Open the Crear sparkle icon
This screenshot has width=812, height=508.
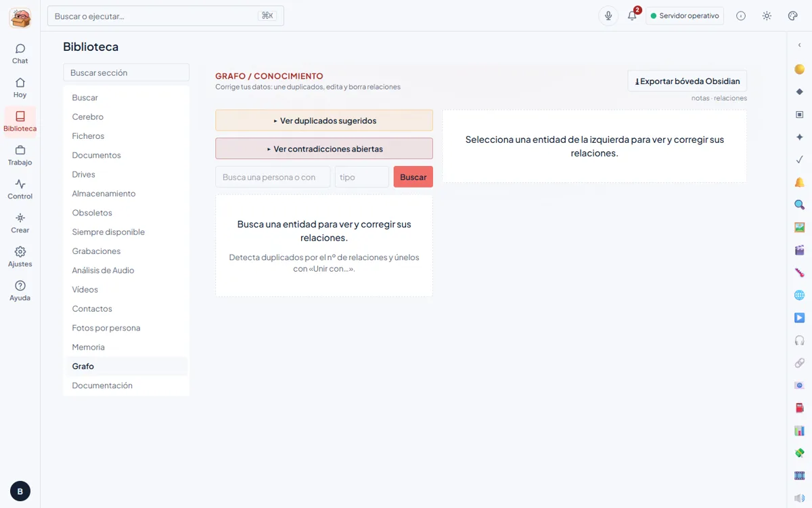click(x=20, y=223)
